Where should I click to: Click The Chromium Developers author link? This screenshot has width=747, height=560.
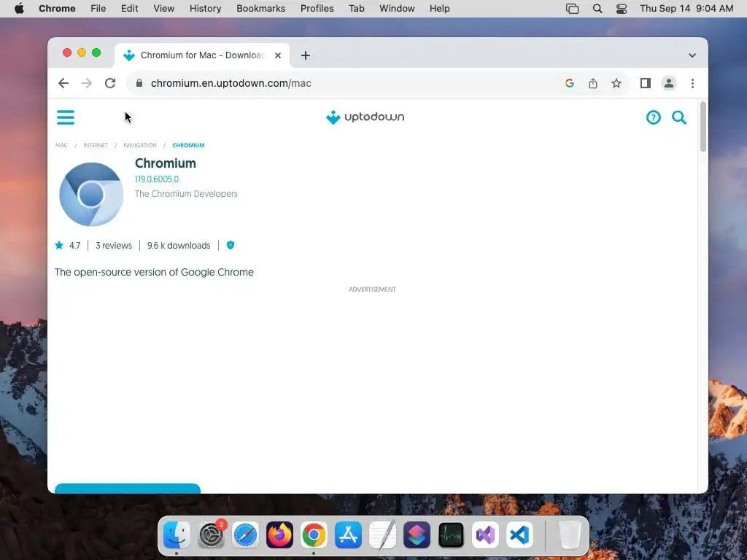coord(186,194)
